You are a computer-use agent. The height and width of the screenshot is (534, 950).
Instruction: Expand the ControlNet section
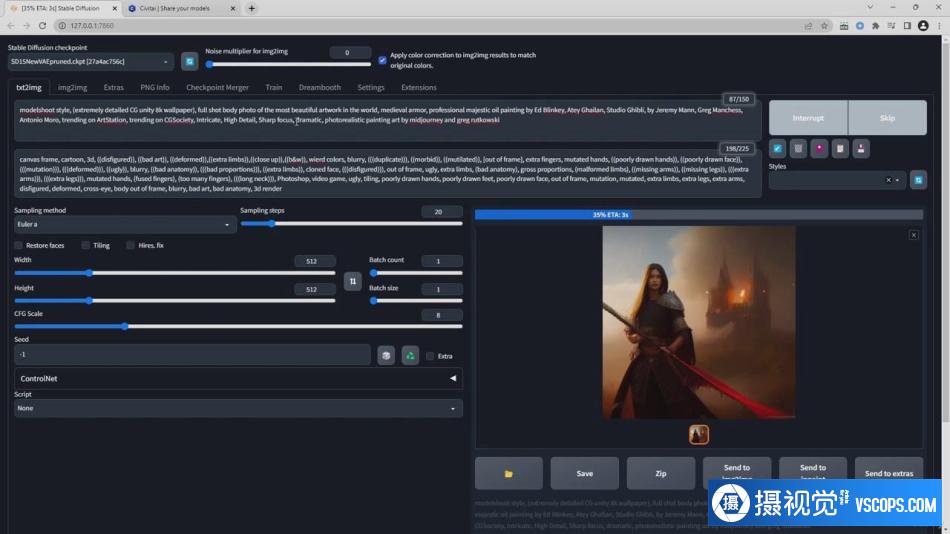pos(238,378)
